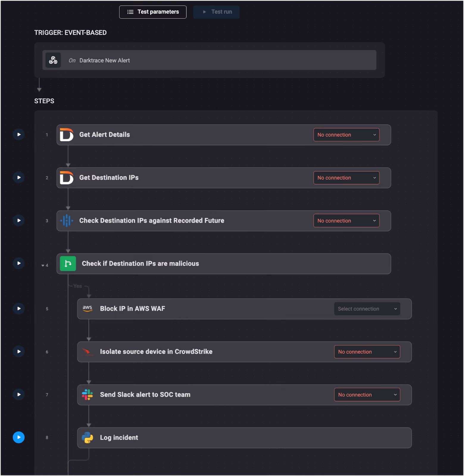Run step 3 Recorded Future check play button
464x476 pixels.
(19, 220)
